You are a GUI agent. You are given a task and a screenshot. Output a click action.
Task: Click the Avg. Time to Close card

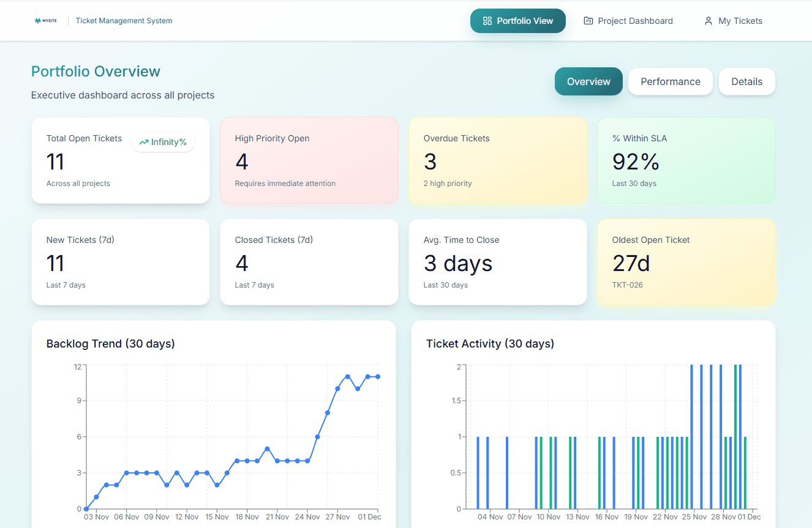click(497, 262)
